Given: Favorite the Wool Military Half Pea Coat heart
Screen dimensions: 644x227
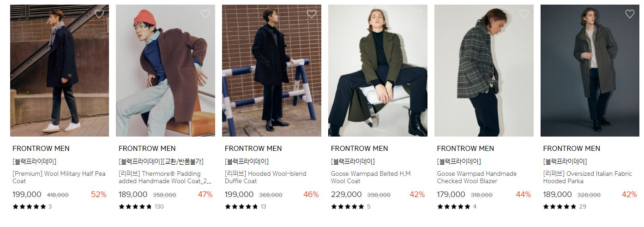Looking at the screenshot, I should pyautogui.click(x=99, y=14).
